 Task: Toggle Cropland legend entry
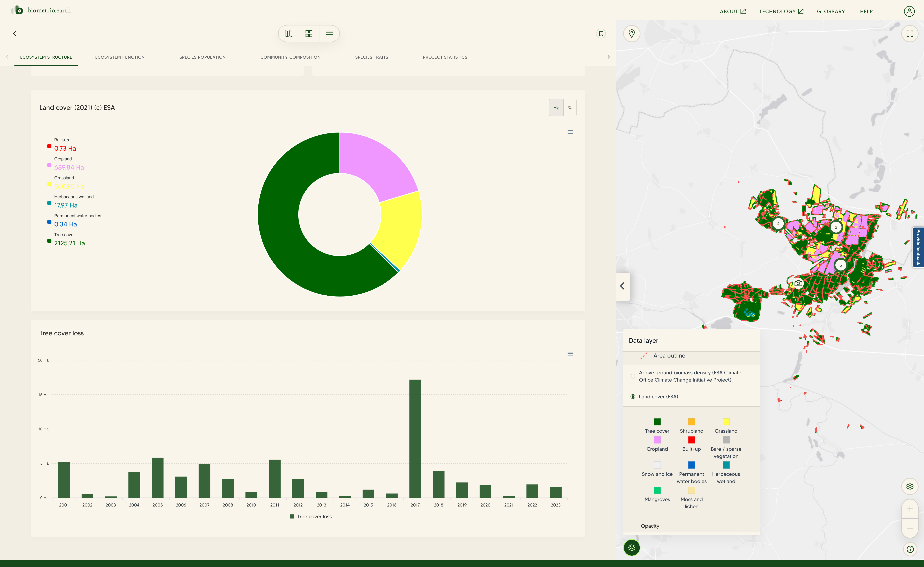(66, 164)
